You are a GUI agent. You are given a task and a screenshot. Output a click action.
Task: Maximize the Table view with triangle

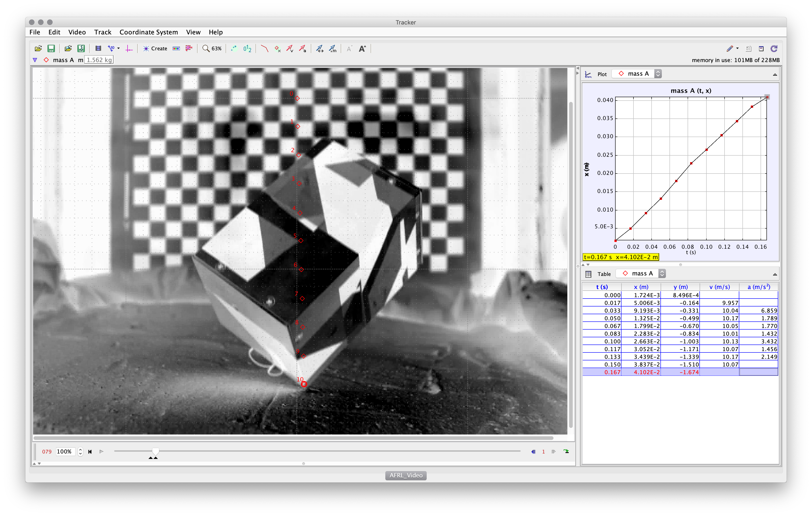click(775, 274)
